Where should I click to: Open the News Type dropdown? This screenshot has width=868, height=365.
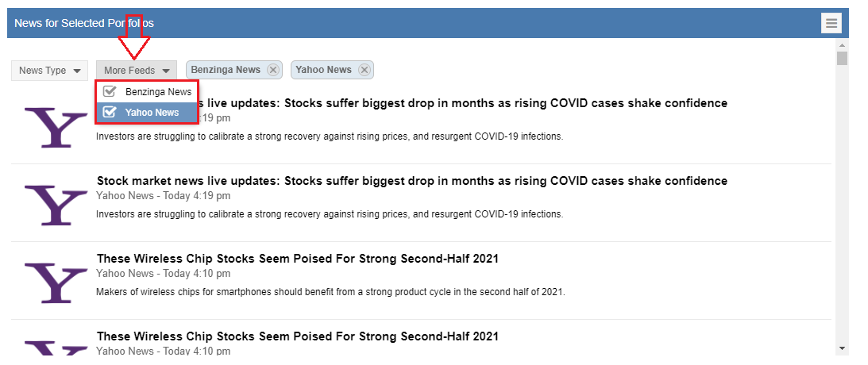(x=50, y=71)
